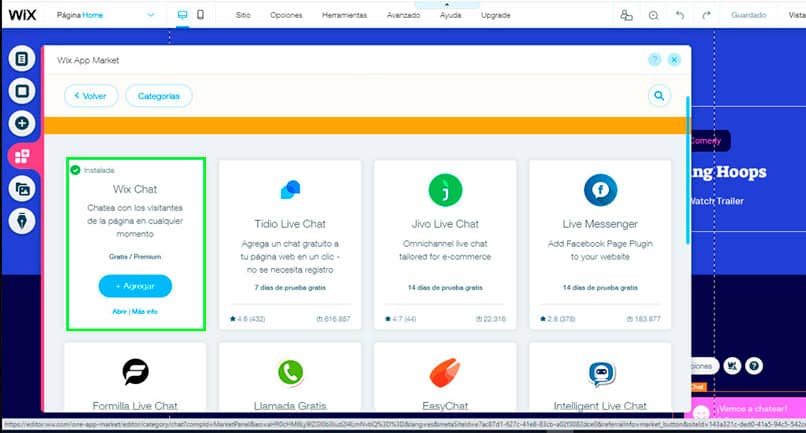Click the help question icon beside the chat widget

coord(754,366)
